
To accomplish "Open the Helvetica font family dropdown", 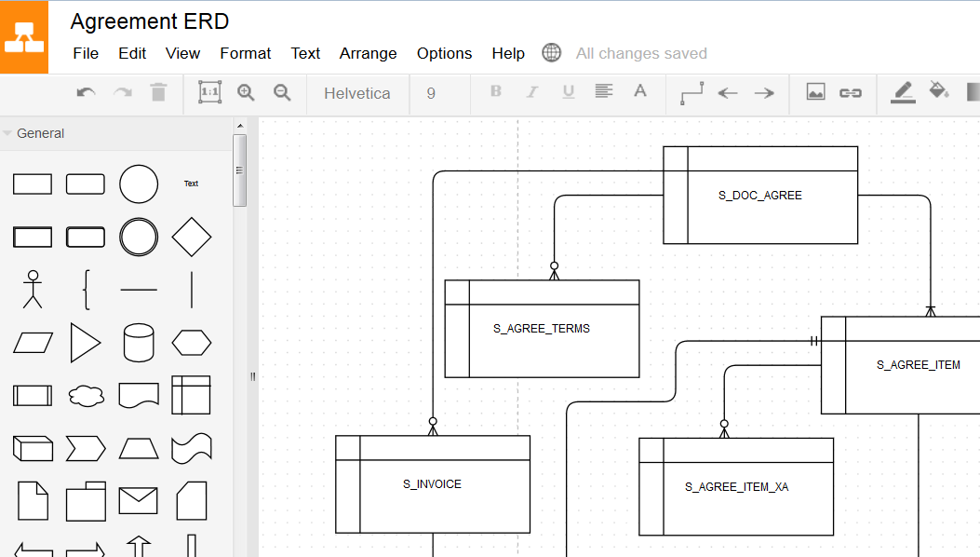I will 356,93.
